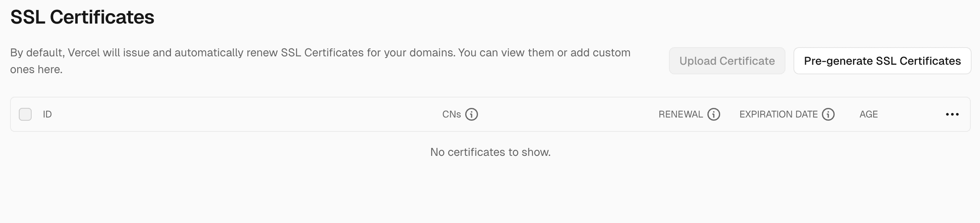The height and width of the screenshot is (223, 980).
Task: Click the Renewal info icon
Action: 713,114
